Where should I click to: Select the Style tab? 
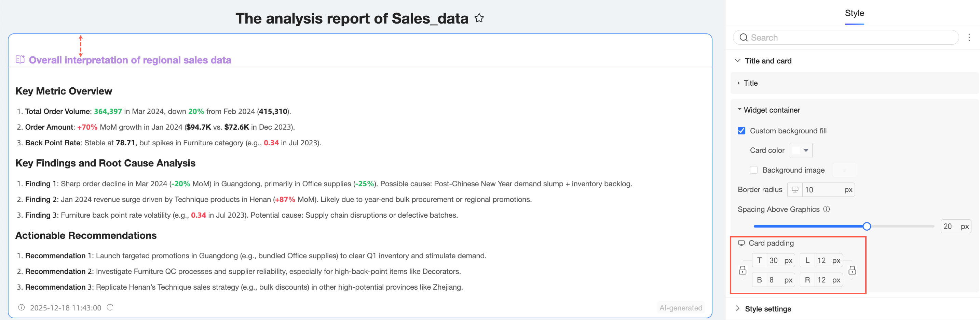(854, 13)
